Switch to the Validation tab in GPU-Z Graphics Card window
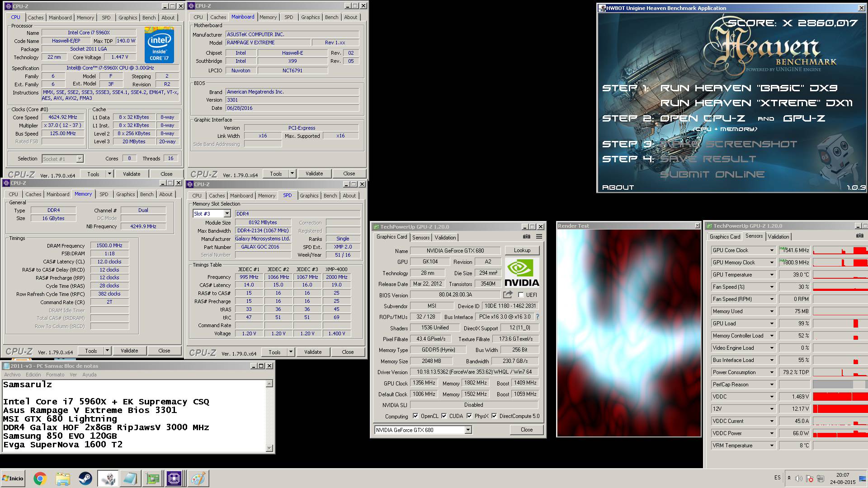The height and width of the screenshot is (488, 868). (x=445, y=238)
